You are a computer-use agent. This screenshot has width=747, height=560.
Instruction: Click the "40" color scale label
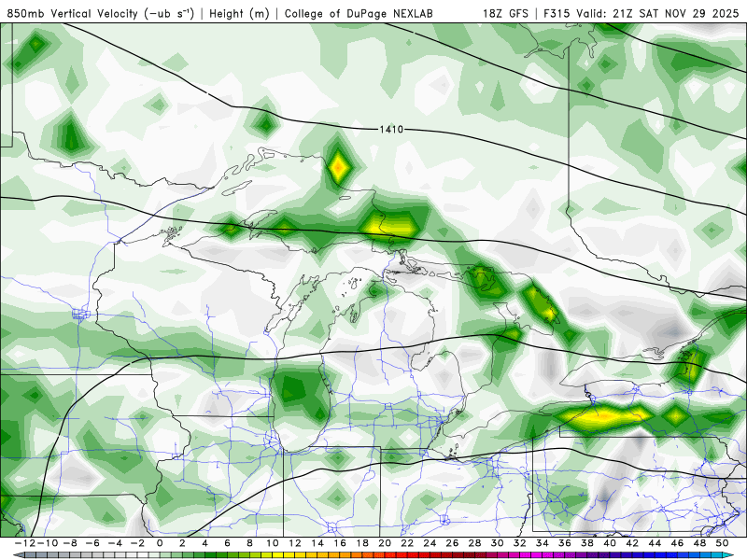coord(611,543)
